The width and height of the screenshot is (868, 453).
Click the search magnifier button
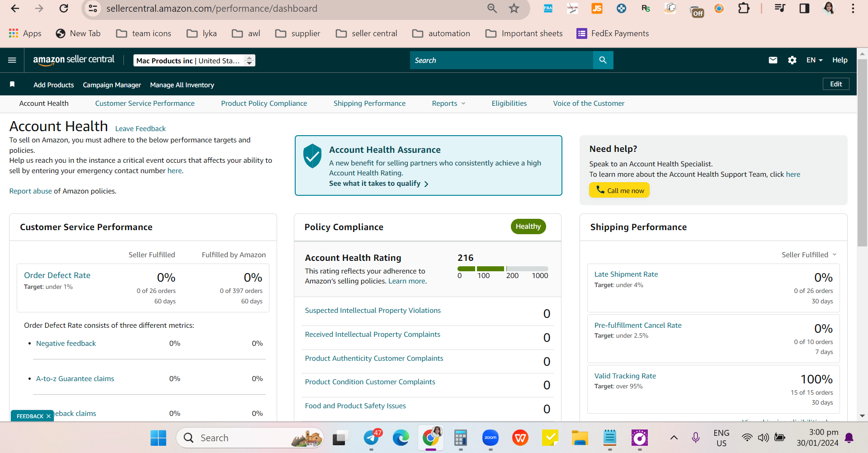click(x=603, y=60)
